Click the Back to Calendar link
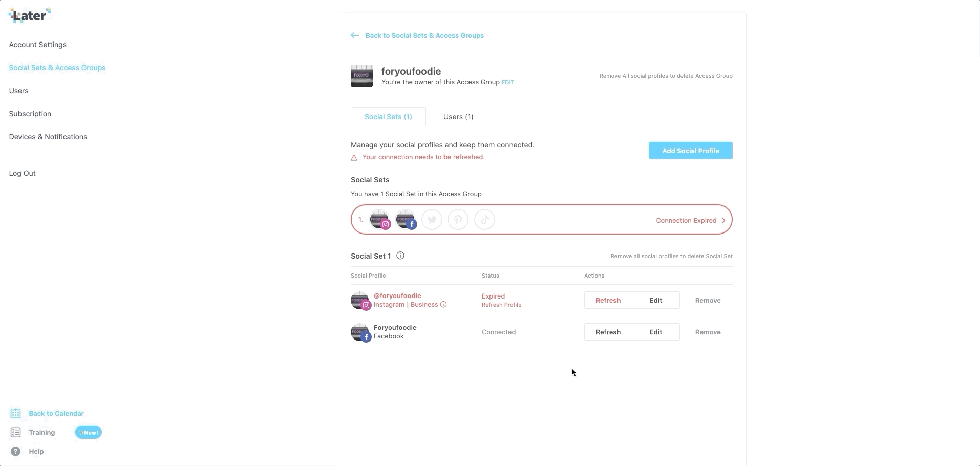 (56, 413)
